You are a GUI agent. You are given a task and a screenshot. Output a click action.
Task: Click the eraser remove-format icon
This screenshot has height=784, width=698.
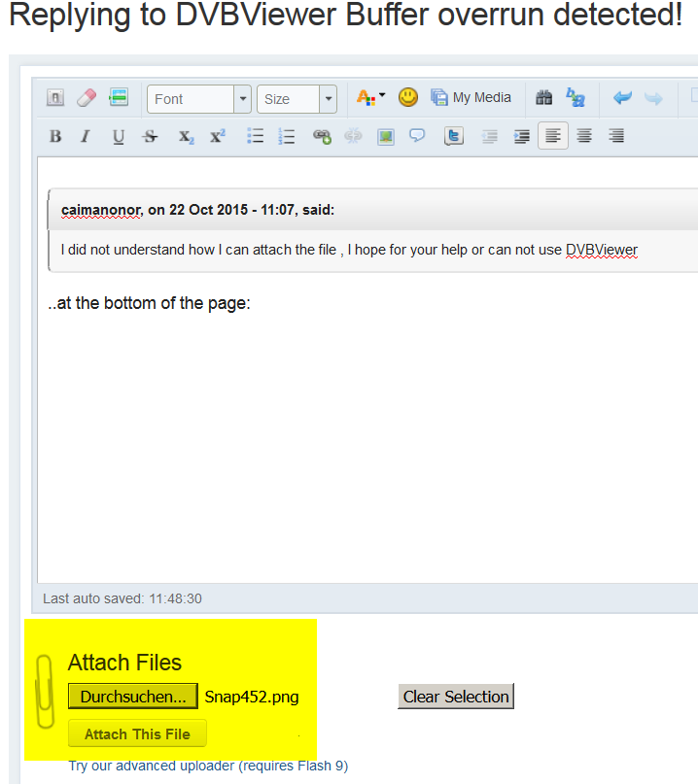[x=87, y=98]
